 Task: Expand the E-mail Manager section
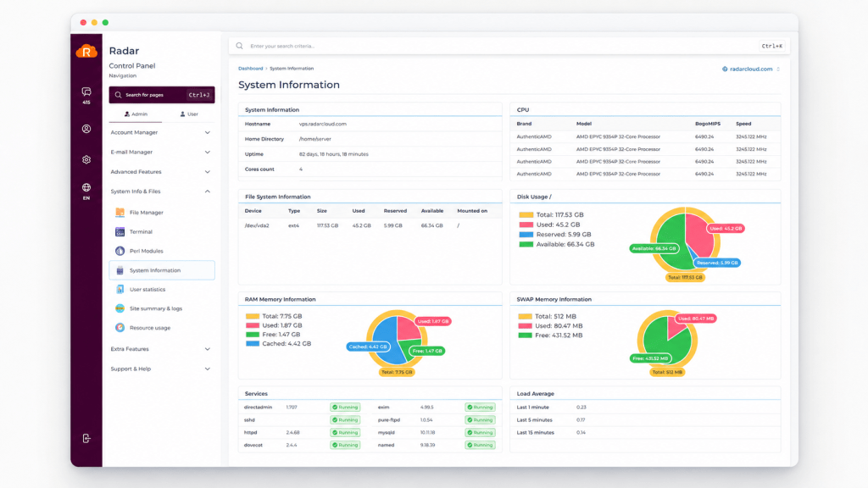(160, 152)
